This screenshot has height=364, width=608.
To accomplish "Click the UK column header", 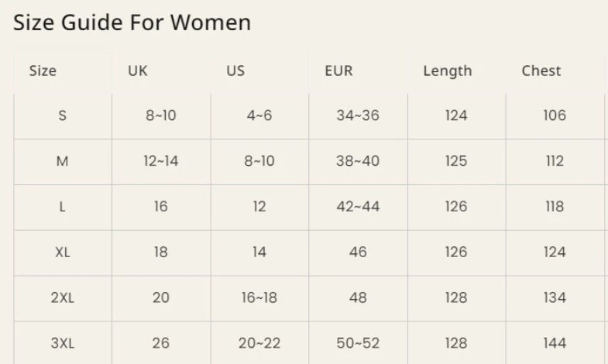I will [x=138, y=70].
